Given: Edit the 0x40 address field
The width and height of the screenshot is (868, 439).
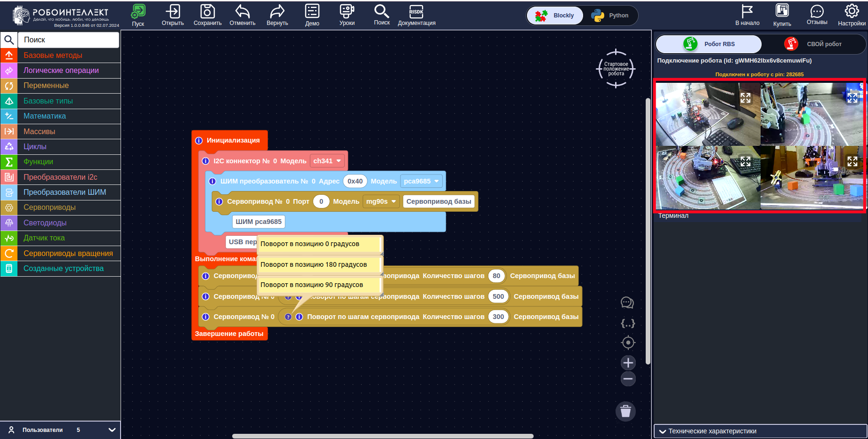Looking at the screenshot, I should click(355, 181).
